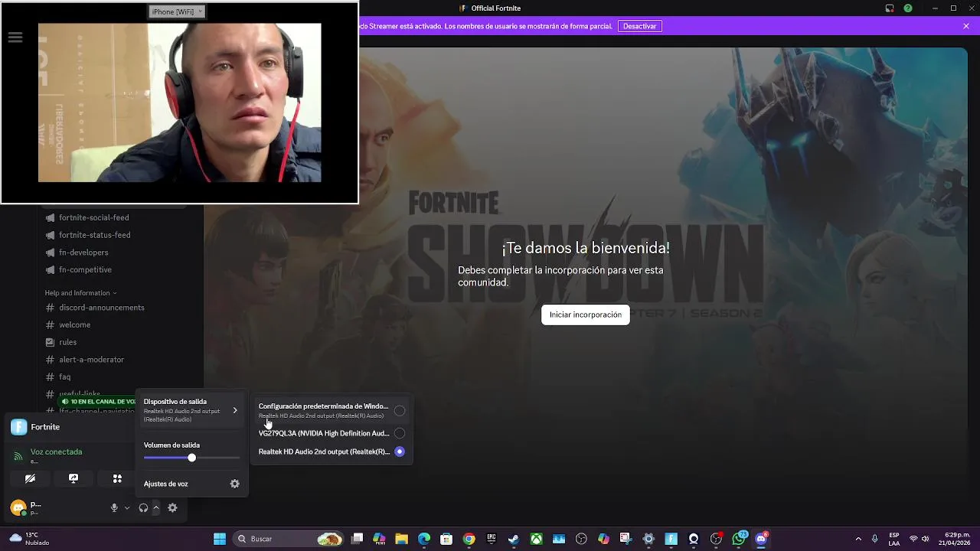Open Discord user settings gear

(x=172, y=507)
